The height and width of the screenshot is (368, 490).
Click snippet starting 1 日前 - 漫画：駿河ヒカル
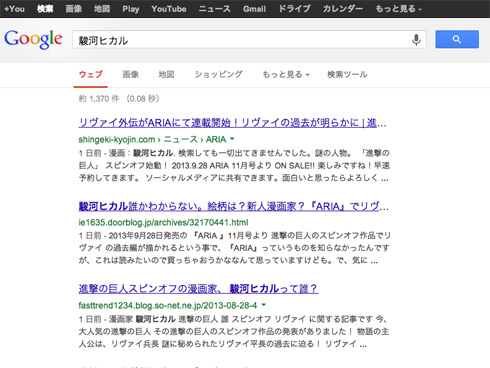[x=234, y=166]
